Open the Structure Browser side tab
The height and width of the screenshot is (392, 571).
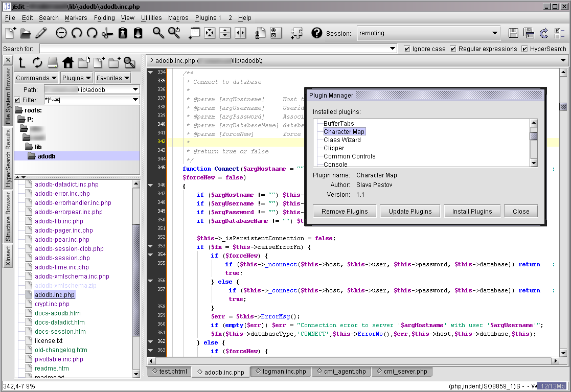pyautogui.click(x=8, y=217)
